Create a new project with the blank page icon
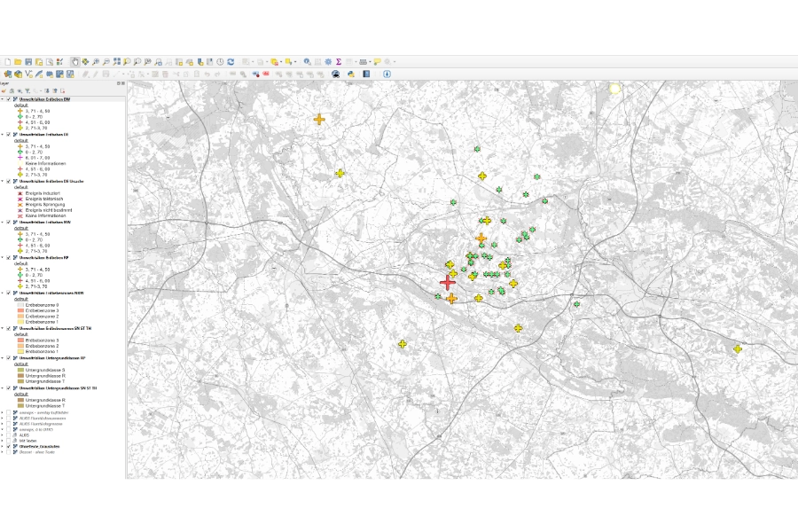The image size is (798, 532). click(x=8, y=61)
